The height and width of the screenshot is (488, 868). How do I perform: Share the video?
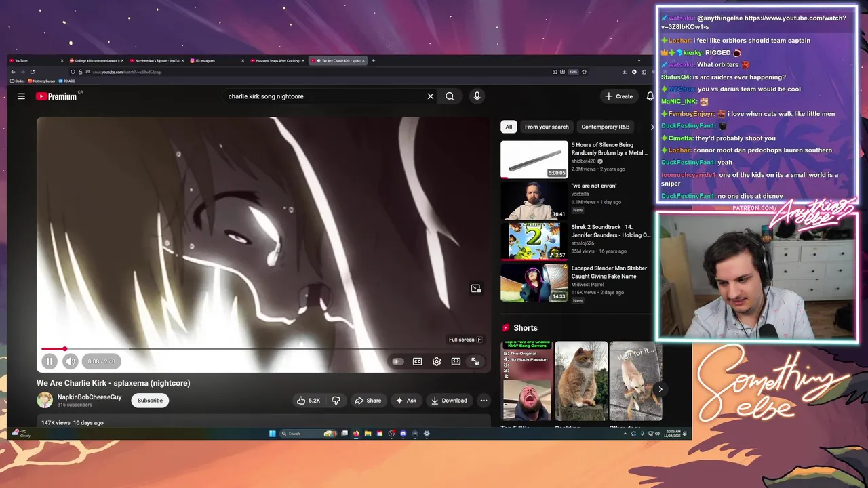pos(368,401)
